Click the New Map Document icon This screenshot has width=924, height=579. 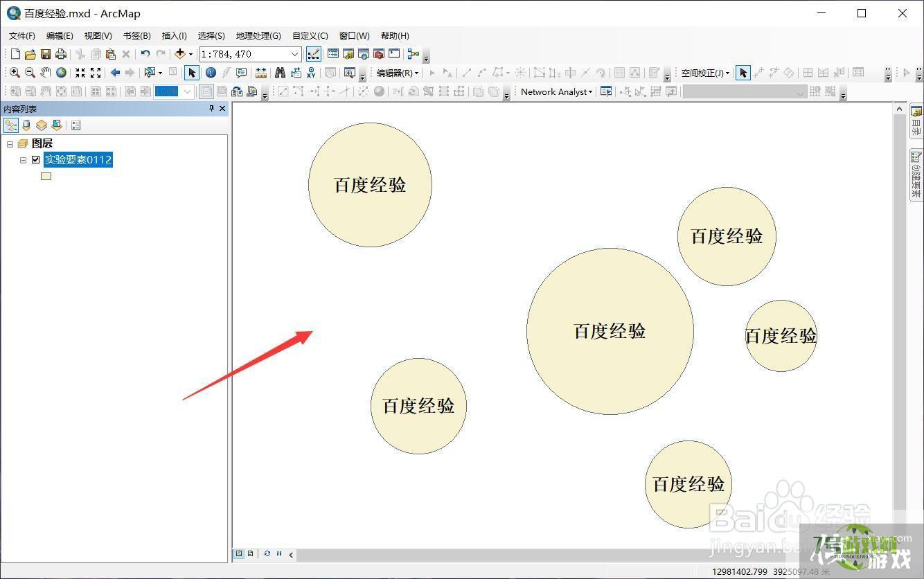(x=15, y=54)
